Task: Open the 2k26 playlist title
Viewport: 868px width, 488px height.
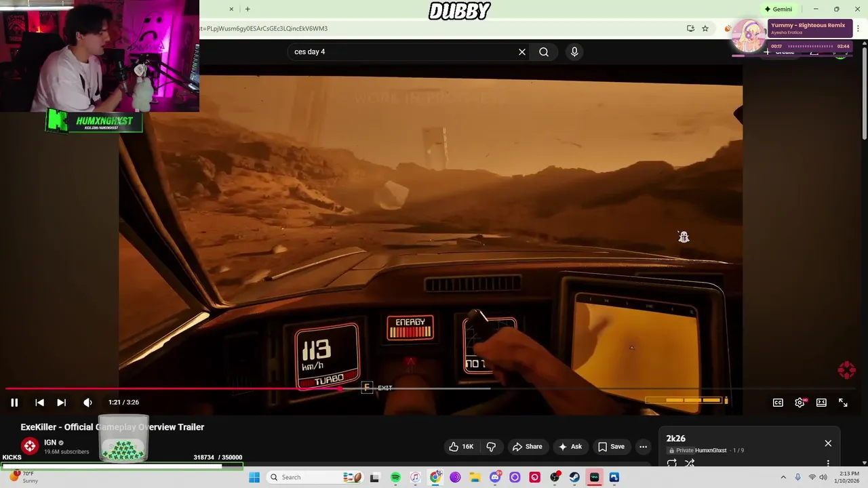Action: coord(676,439)
